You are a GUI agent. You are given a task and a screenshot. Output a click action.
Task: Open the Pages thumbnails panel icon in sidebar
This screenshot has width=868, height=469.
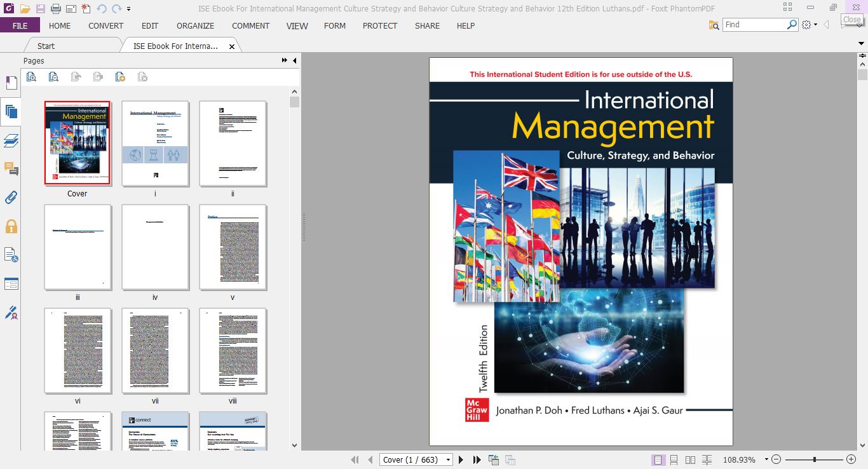tap(11, 112)
